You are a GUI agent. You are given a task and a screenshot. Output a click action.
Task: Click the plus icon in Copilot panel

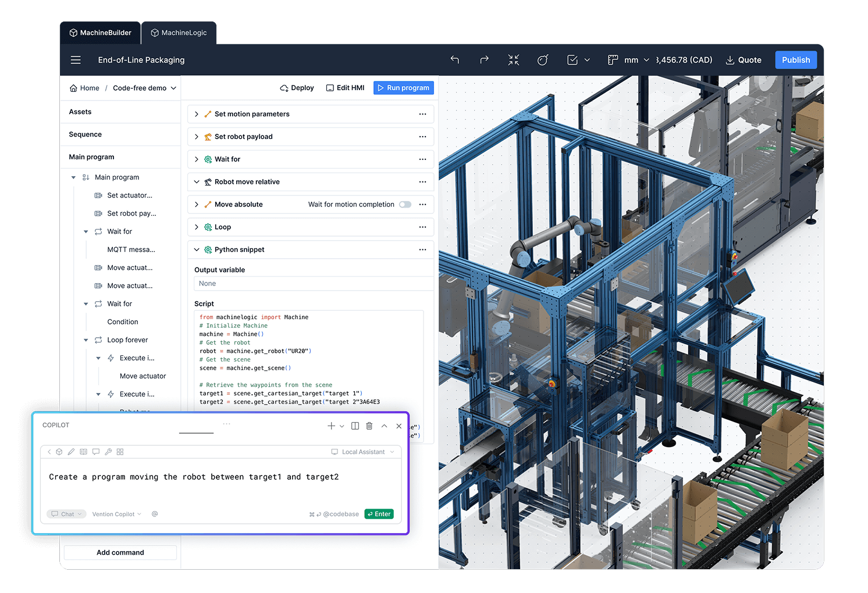331,426
